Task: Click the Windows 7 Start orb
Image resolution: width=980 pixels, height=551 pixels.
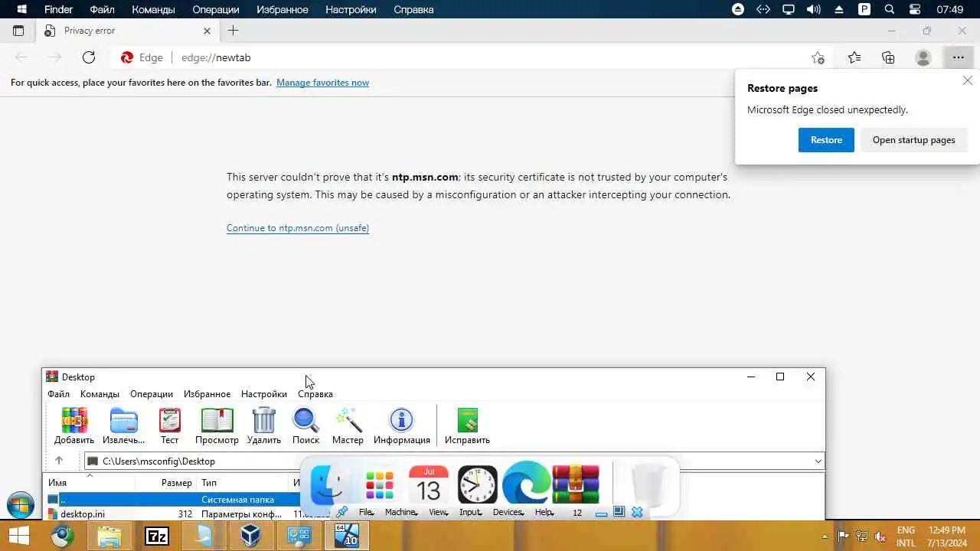Action: pos(21,506)
